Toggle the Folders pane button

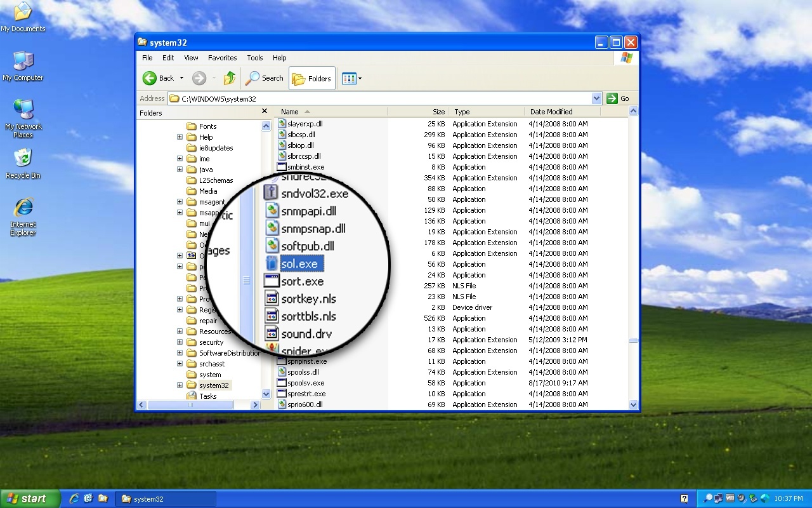click(x=312, y=78)
